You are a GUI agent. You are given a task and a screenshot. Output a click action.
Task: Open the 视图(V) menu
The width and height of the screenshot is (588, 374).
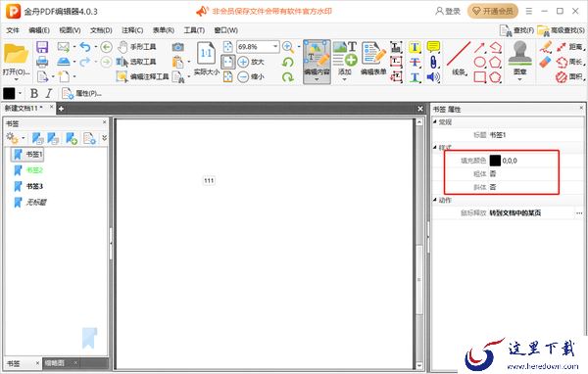point(70,30)
